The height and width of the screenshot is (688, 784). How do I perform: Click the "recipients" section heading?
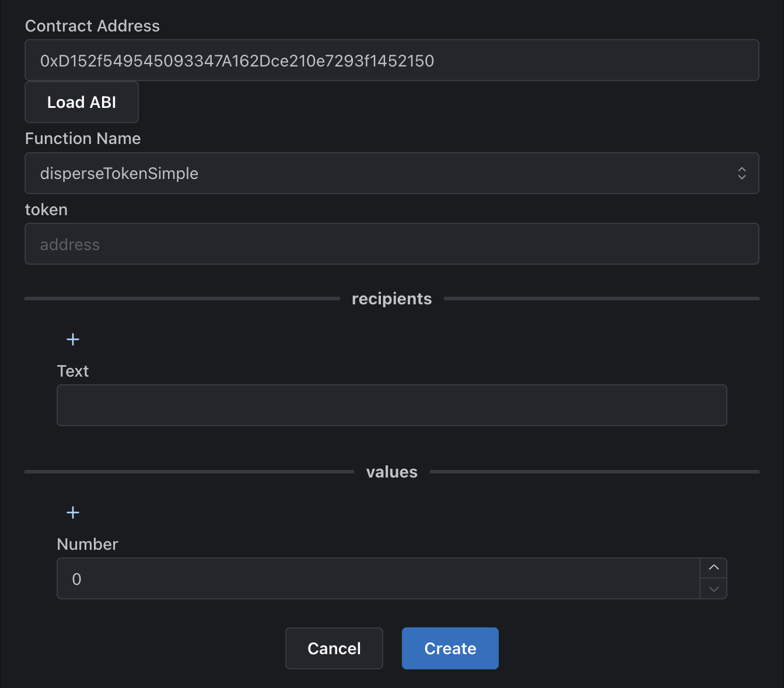pyautogui.click(x=391, y=299)
